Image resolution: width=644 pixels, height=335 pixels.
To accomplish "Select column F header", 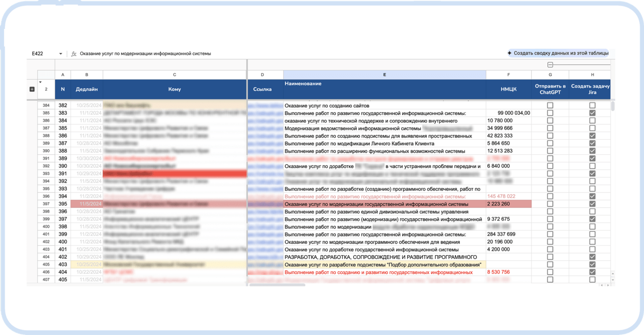I will point(508,75).
